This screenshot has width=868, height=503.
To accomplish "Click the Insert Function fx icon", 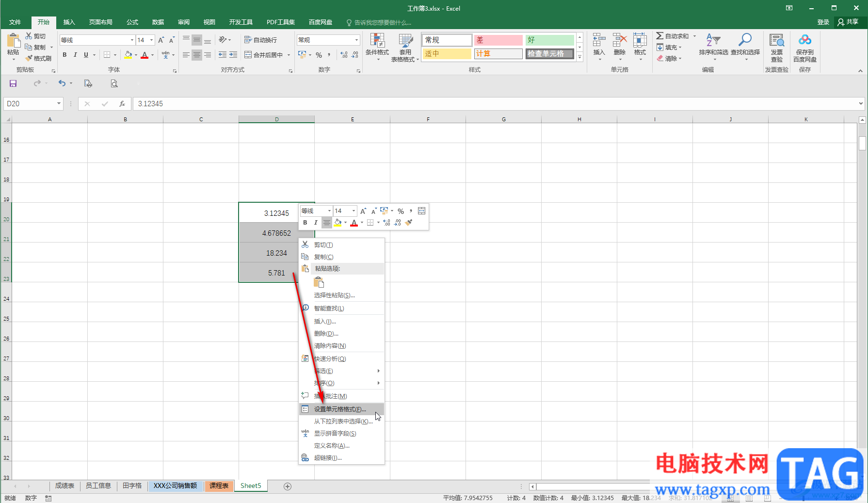I will pyautogui.click(x=122, y=104).
